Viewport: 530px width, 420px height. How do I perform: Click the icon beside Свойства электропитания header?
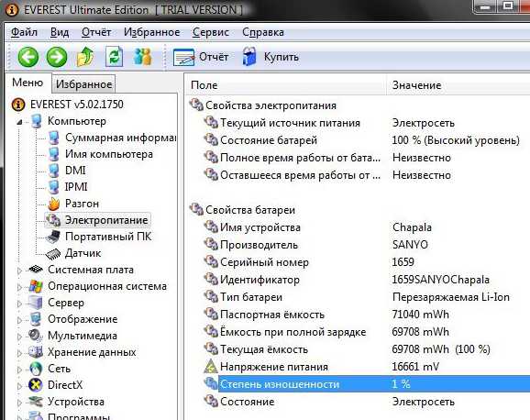click(196, 105)
